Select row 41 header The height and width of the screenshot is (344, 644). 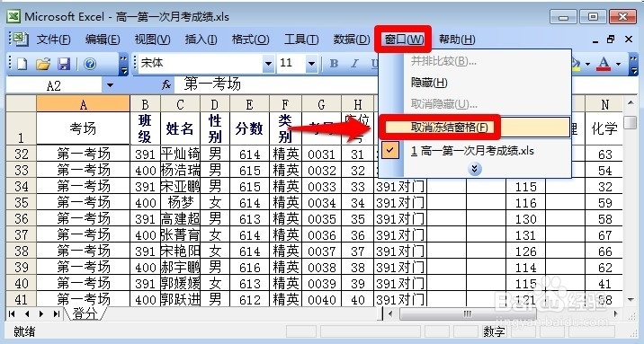pos(21,299)
